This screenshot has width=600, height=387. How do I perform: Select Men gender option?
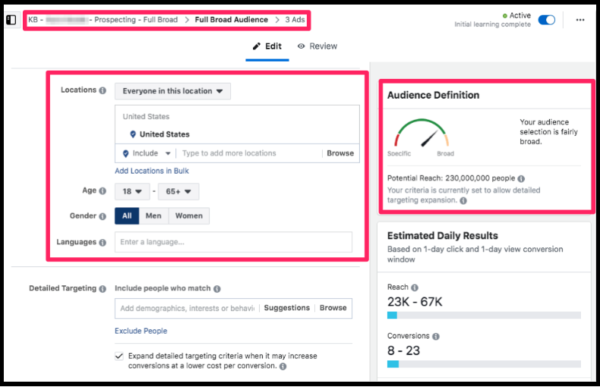click(x=153, y=216)
